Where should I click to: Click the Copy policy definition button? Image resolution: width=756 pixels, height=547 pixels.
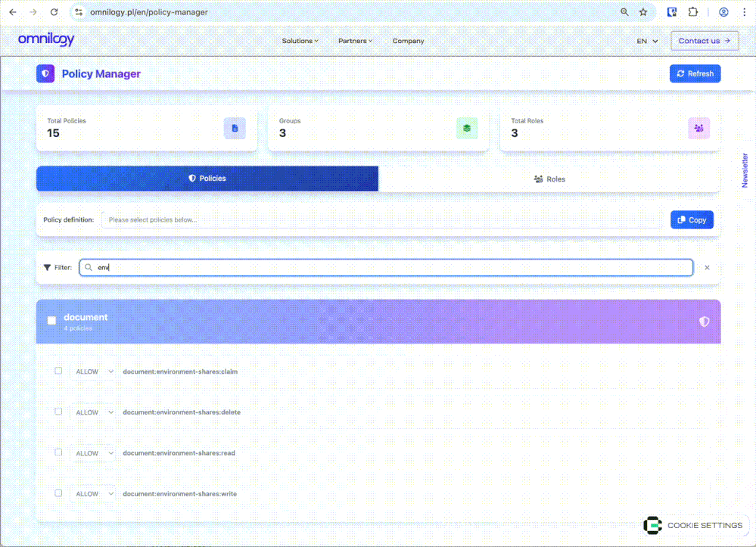692,220
